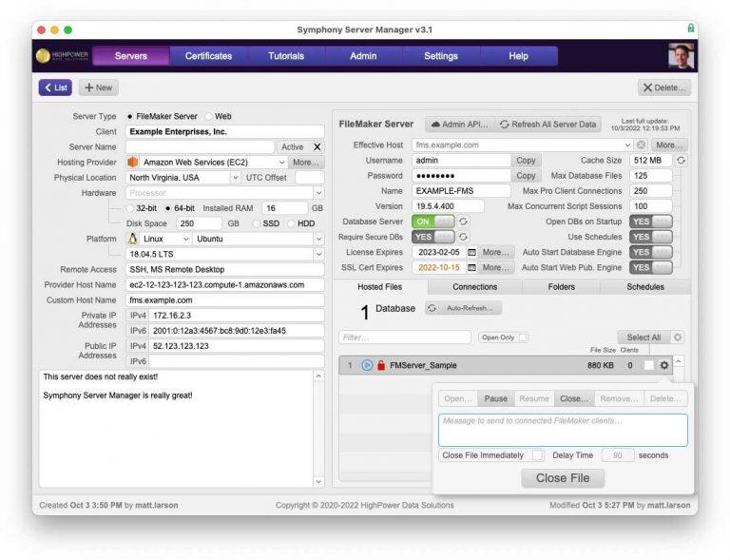Toggle the Database Server ON switch
The width and height of the screenshot is (730, 560).
click(x=433, y=222)
